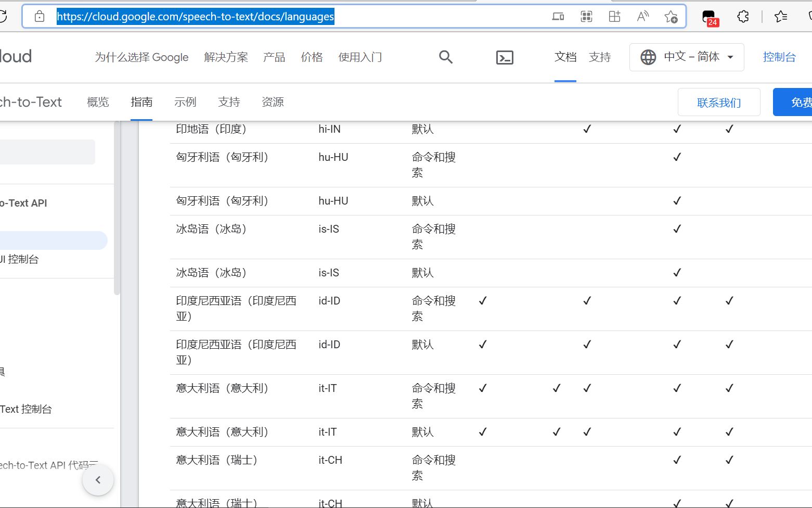
Task: Open the 中文 – 简体 language dropdown
Action: 687,57
